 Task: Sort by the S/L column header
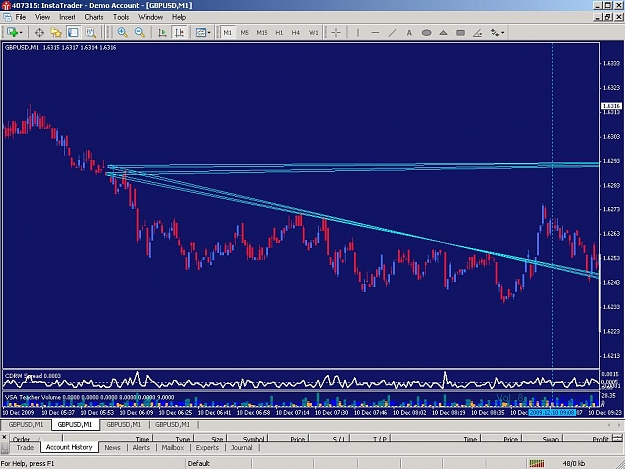329,438
